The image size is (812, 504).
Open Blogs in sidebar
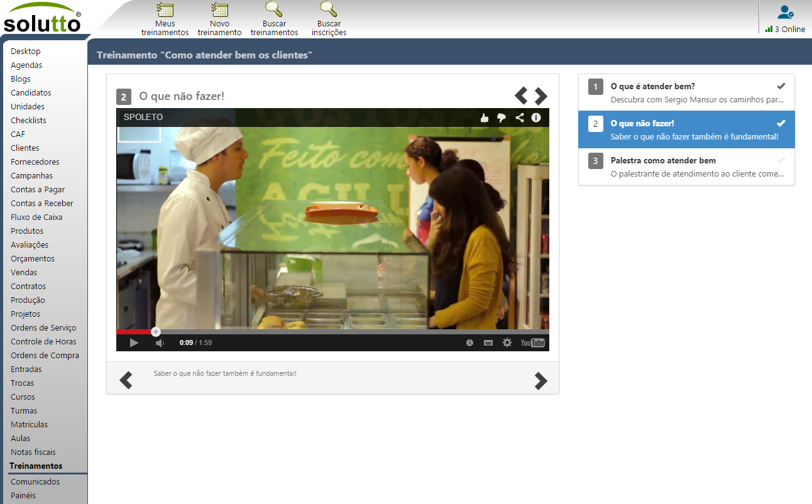[21, 79]
